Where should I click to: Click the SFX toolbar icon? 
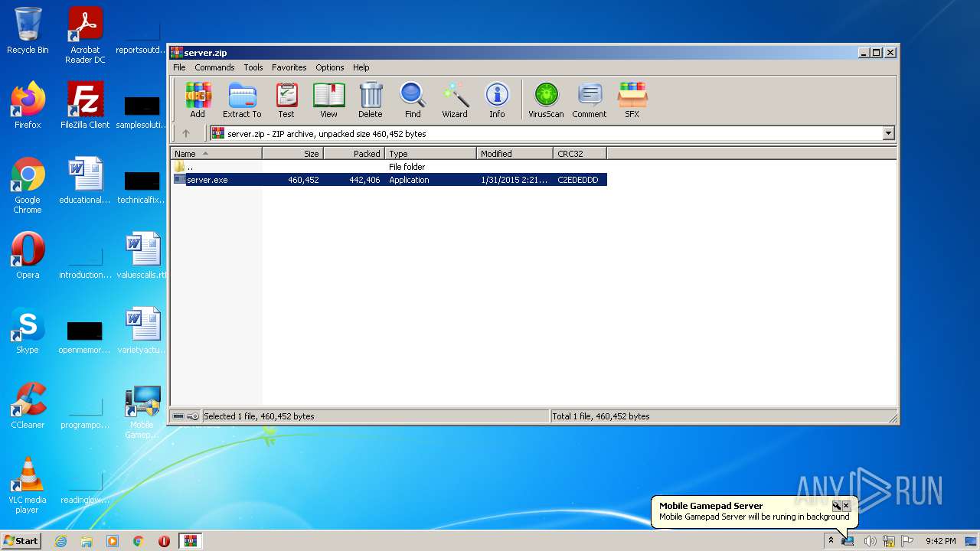632,100
